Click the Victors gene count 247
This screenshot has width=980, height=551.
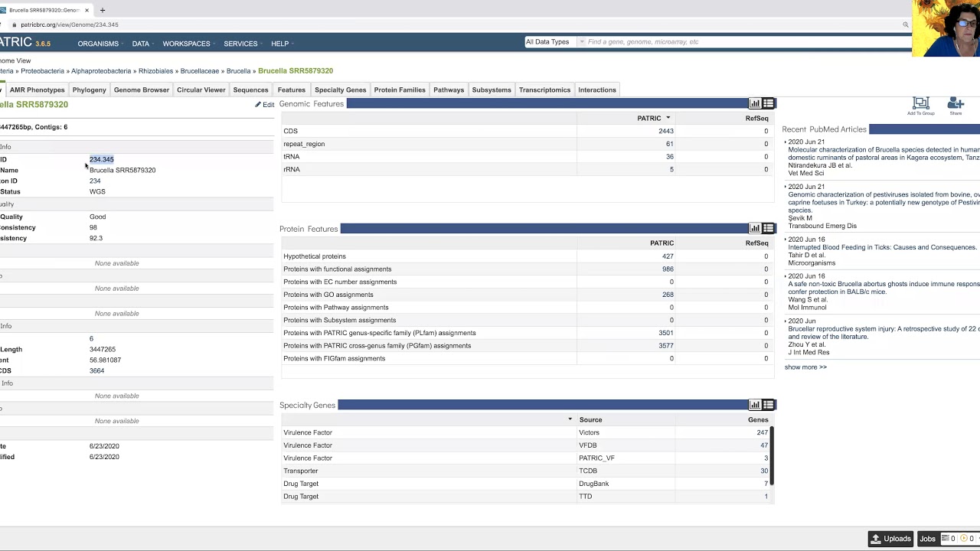tap(763, 432)
